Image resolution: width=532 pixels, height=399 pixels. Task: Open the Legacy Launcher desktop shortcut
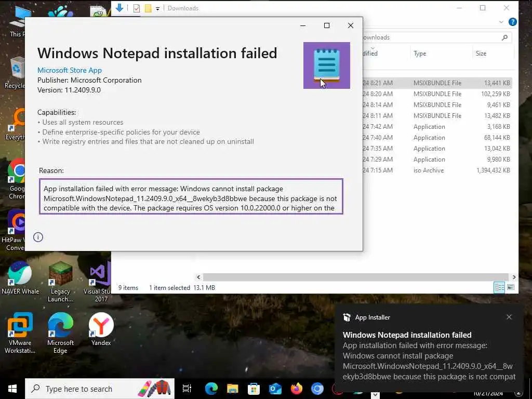click(x=60, y=282)
